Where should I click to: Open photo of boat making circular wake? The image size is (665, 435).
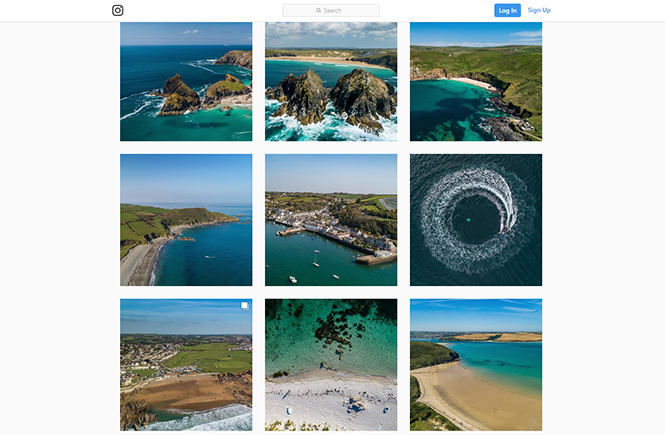(476, 220)
